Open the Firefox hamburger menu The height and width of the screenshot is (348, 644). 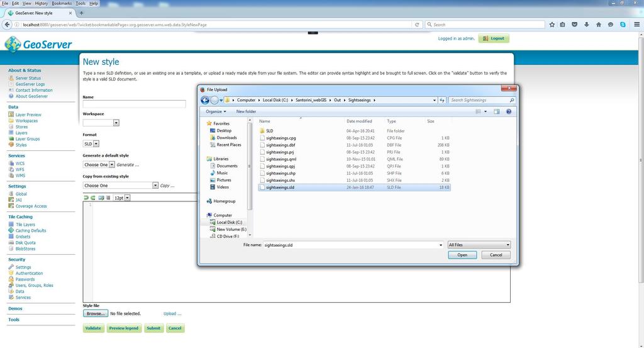pyautogui.click(x=636, y=25)
